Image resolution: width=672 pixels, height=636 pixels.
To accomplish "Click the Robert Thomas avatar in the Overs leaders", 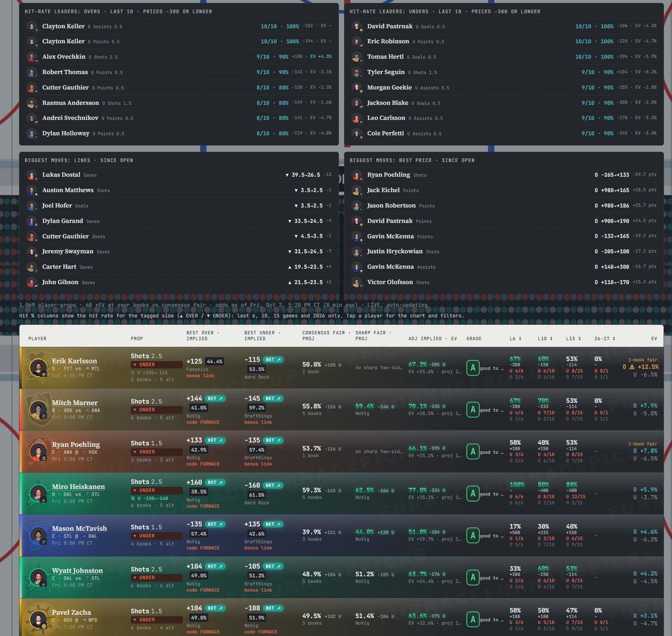I will pos(32,72).
